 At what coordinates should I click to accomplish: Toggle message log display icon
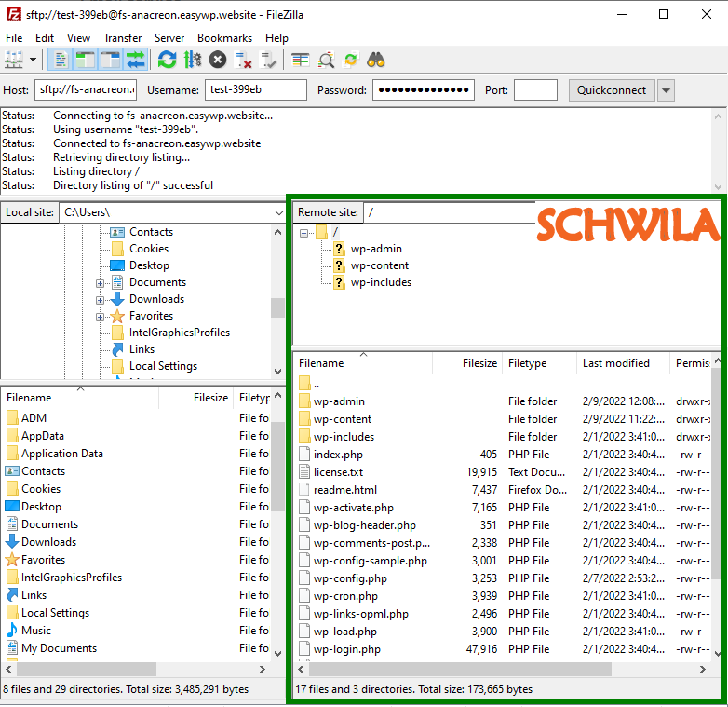(61, 60)
